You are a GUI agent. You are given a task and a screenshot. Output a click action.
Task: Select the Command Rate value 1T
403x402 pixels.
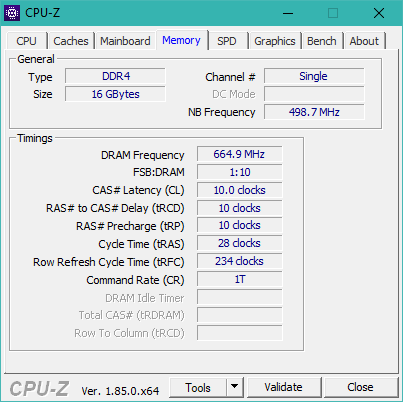(239, 279)
